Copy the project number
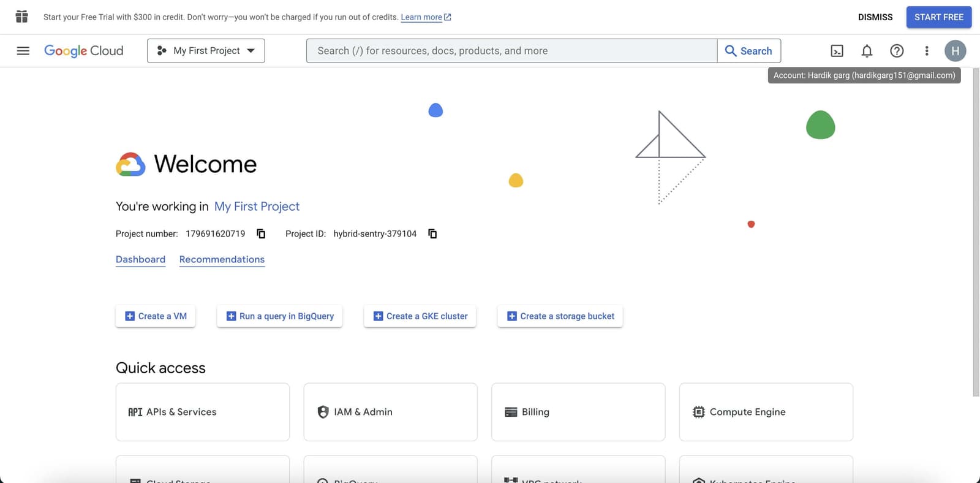The width and height of the screenshot is (980, 483). pos(261,234)
